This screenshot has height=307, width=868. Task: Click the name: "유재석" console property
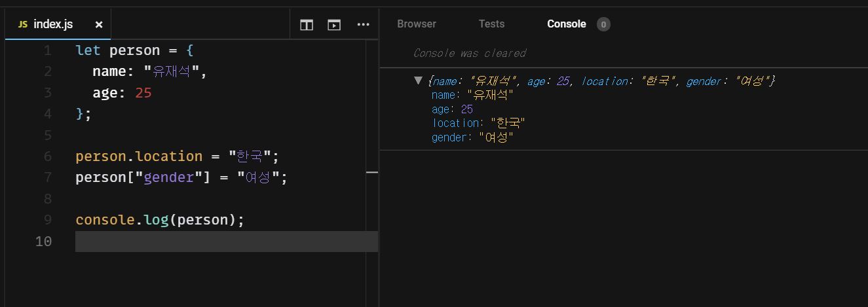[x=472, y=95]
